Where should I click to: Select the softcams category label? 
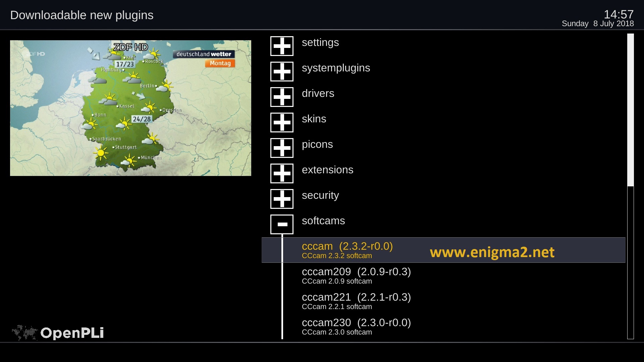point(323,221)
